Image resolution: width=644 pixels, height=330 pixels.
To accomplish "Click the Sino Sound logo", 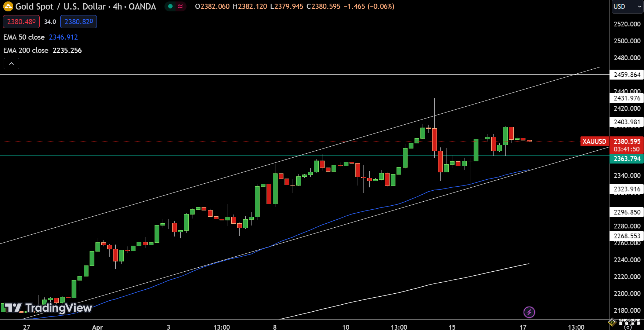I will (x=625, y=322).
